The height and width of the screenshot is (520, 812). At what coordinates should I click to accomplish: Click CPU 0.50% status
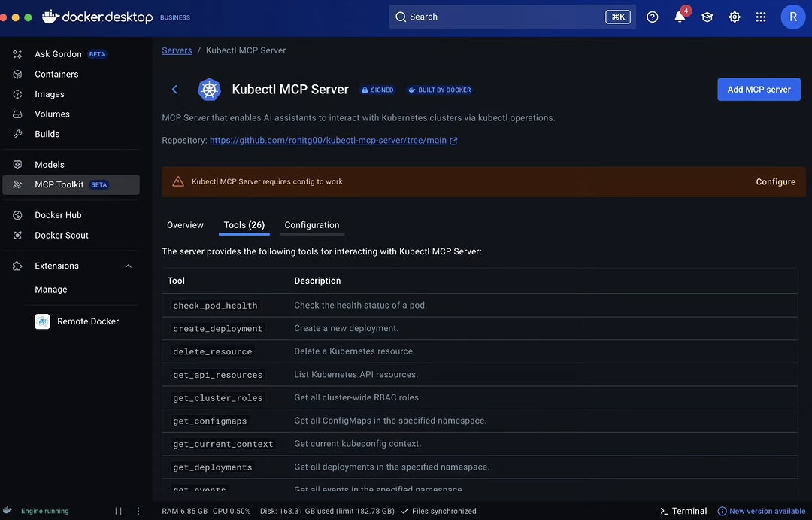pos(232,511)
